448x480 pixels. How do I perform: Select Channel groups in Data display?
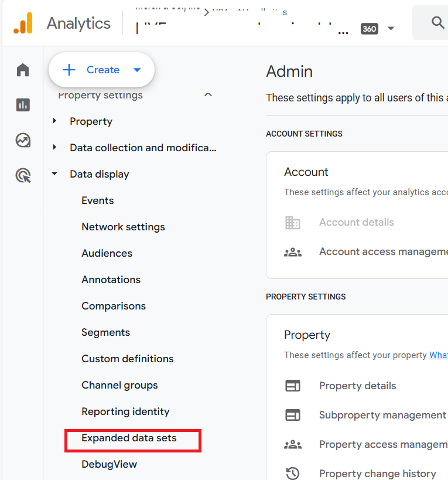pos(119,385)
